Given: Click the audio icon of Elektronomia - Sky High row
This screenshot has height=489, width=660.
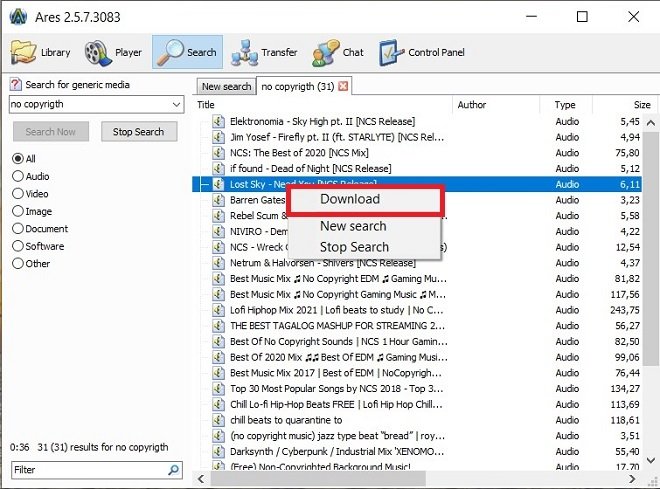Looking at the screenshot, I should tap(218, 122).
